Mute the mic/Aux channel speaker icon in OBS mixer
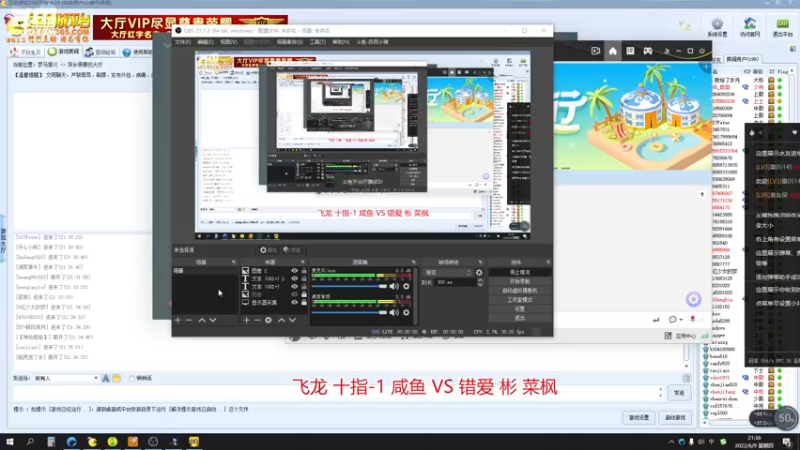This screenshot has width=800, height=450. pos(394,286)
